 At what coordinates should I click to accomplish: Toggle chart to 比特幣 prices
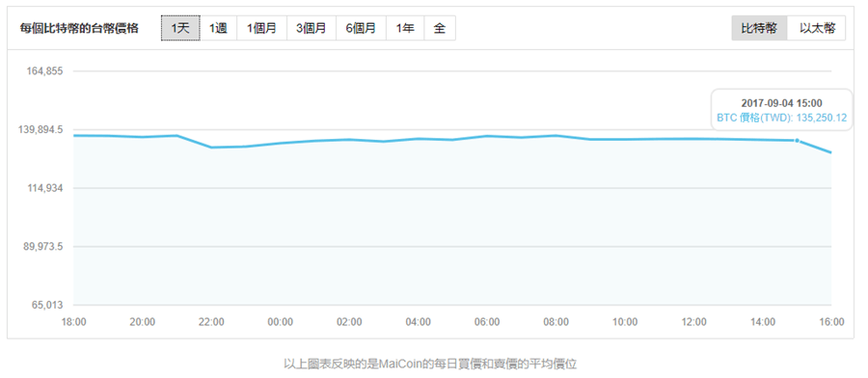[759, 28]
